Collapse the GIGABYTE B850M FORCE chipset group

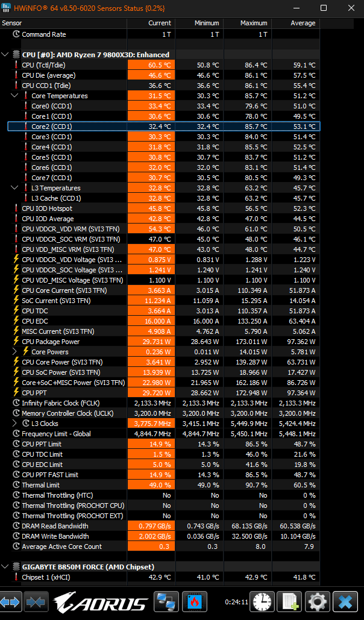click(5, 566)
